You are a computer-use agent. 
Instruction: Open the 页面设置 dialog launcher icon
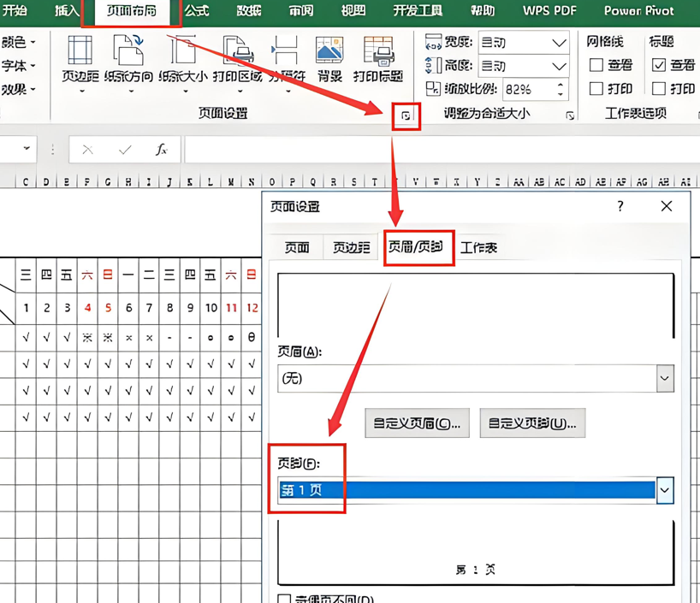(406, 115)
